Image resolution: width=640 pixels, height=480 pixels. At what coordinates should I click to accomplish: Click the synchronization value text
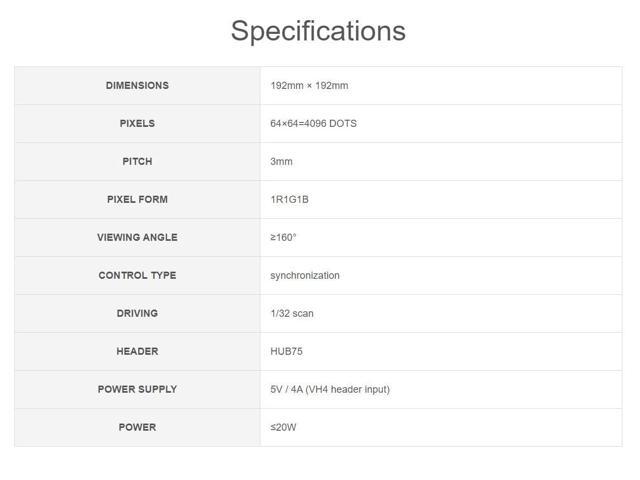pos(305,276)
